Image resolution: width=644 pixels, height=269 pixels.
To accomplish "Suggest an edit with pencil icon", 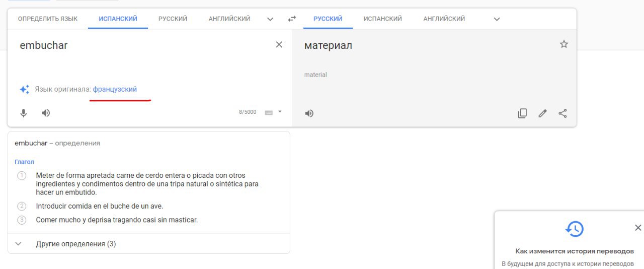I will 542,114.
